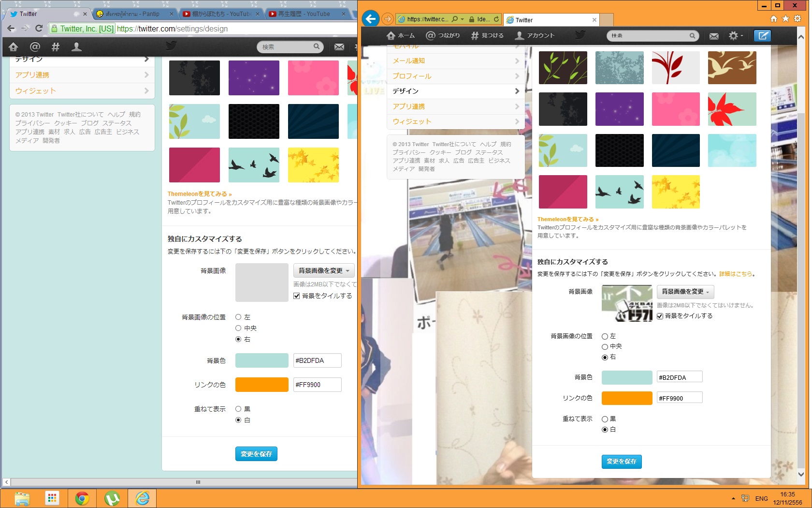Click the compose tweet icon in IE window
The image size is (812, 508).
pos(762,36)
